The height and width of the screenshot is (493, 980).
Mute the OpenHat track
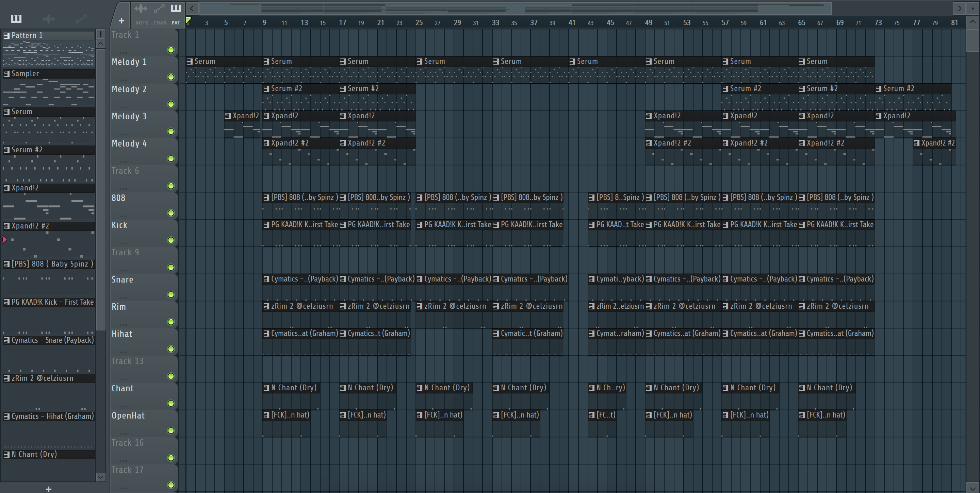point(171,431)
